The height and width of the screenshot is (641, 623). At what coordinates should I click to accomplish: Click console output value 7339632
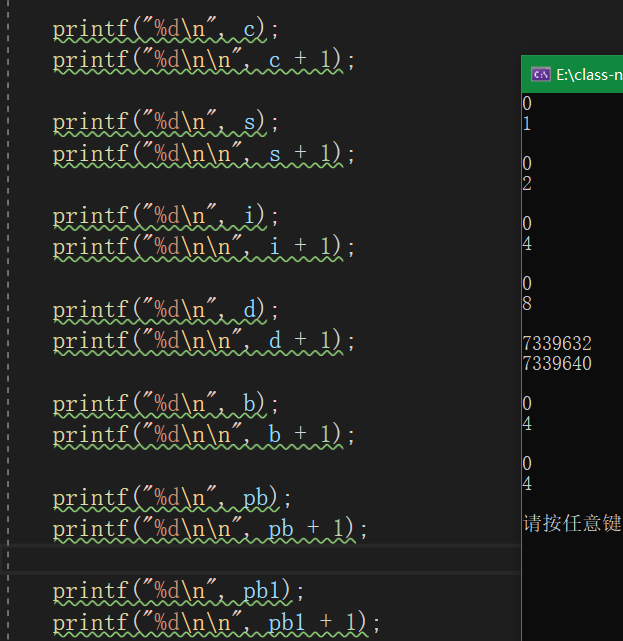557,343
